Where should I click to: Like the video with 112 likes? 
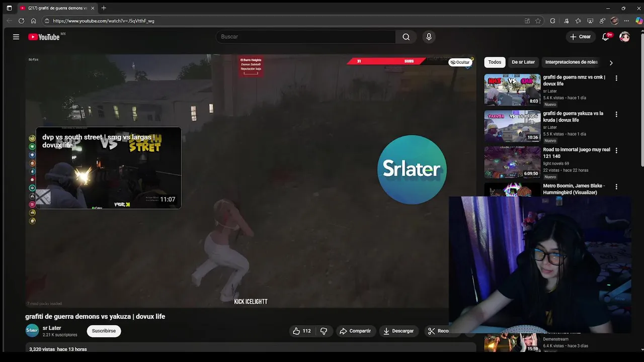pyautogui.click(x=302, y=331)
